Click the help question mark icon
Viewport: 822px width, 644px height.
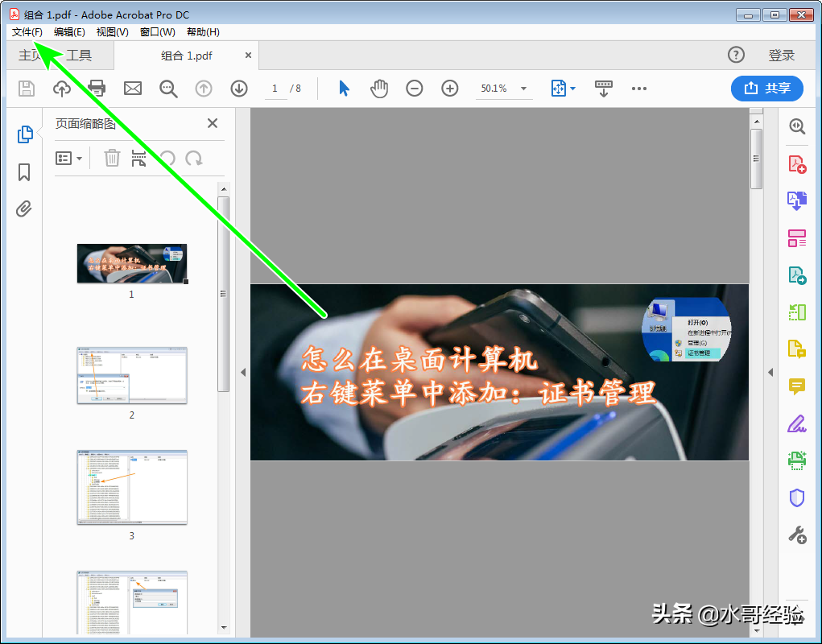point(736,55)
